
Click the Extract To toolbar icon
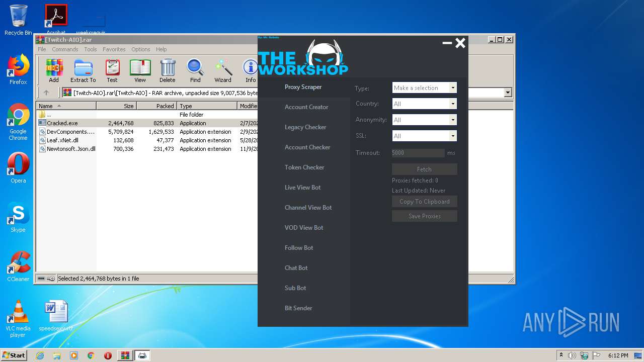[83, 71]
